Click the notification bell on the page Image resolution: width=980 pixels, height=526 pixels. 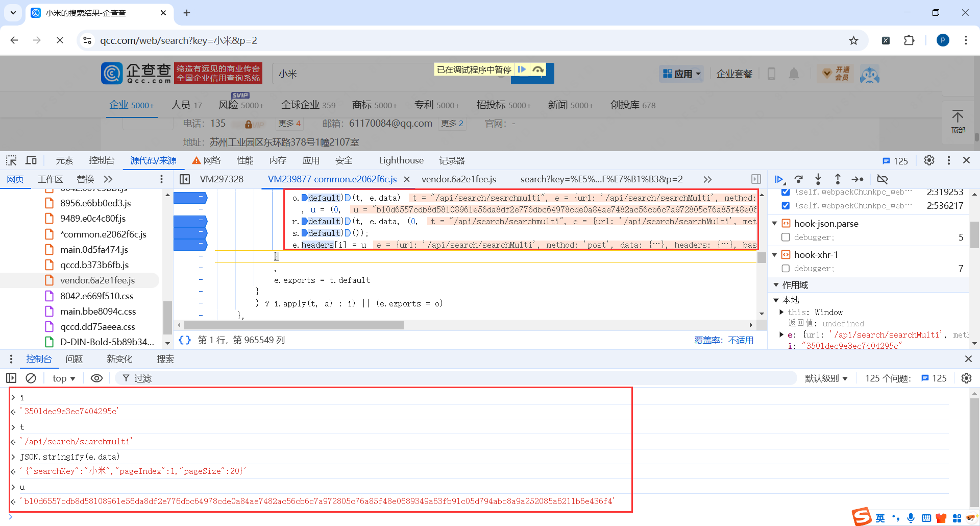tap(794, 74)
